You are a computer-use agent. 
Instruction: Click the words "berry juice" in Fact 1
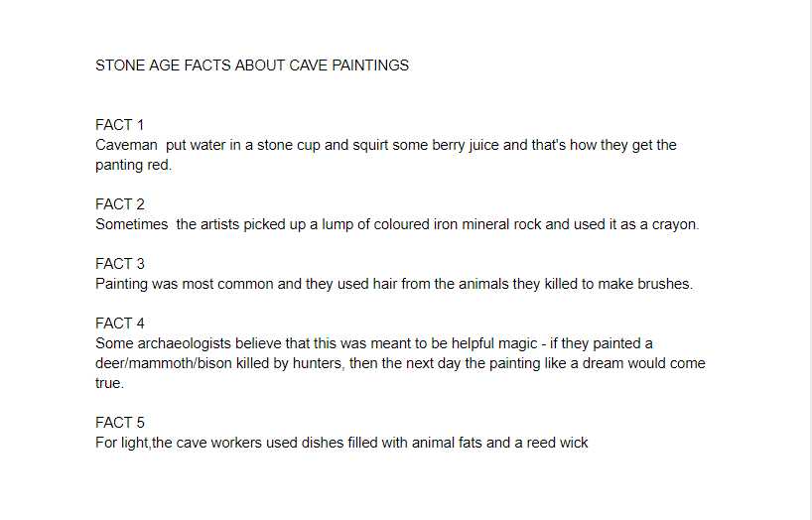pos(470,145)
